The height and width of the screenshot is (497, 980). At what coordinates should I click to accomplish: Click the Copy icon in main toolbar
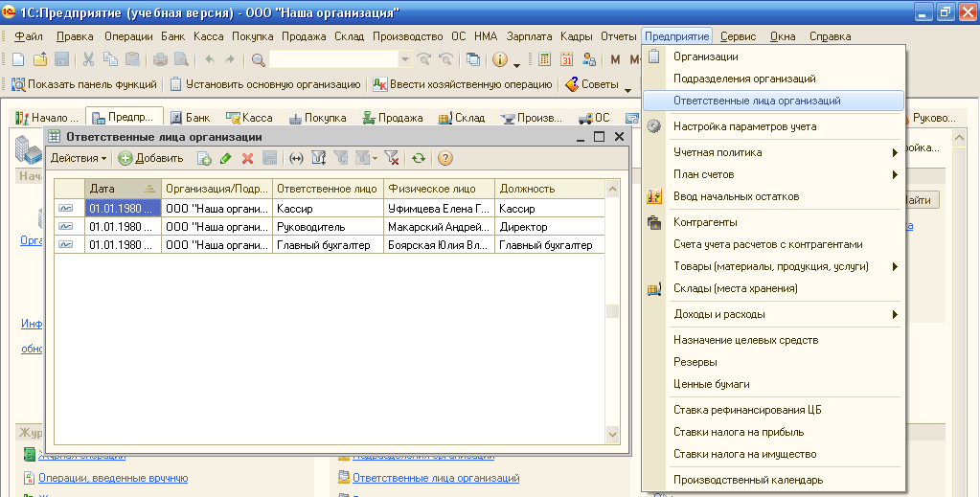pos(110,59)
